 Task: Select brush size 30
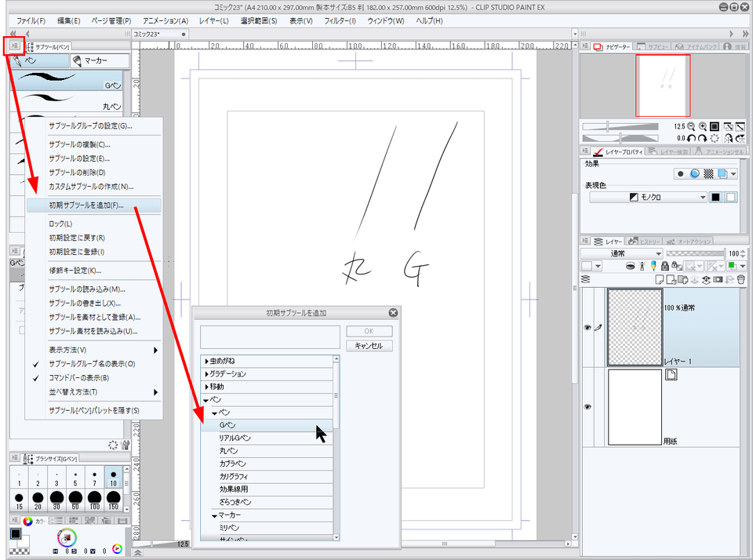click(56, 500)
